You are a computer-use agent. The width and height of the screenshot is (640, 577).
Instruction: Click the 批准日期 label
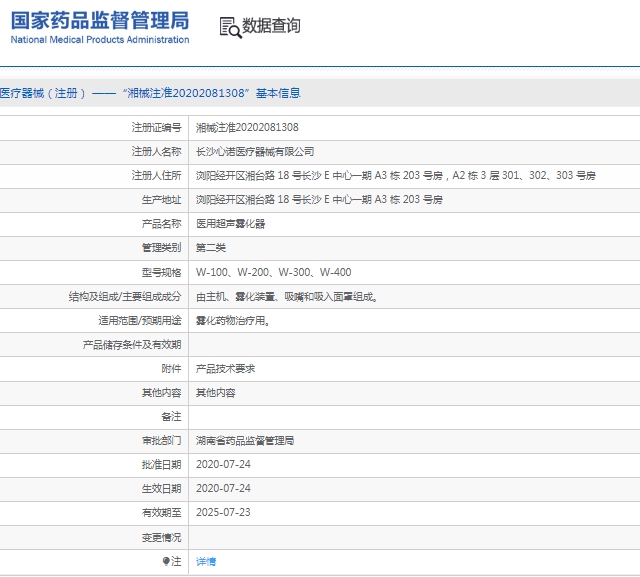click(162, 464)
